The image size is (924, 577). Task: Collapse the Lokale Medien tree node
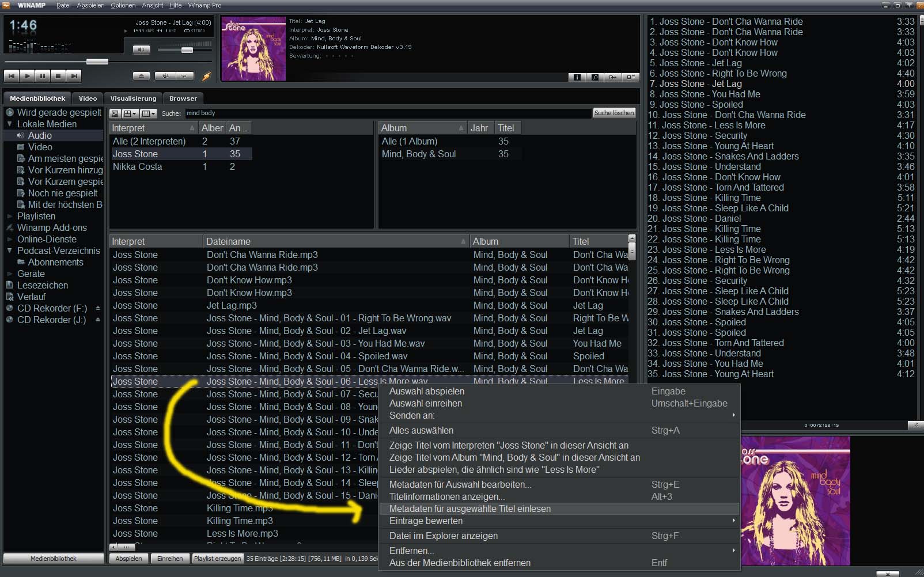coord(9,124)
